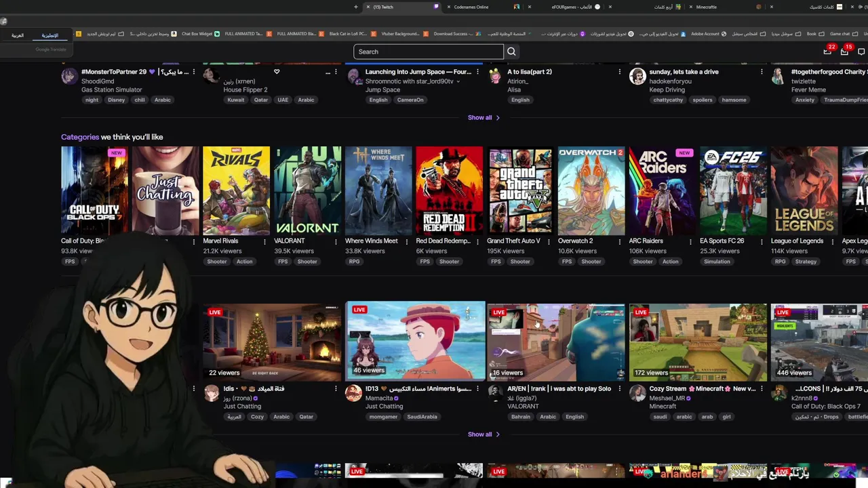Open the whispers chat bubble icon

click(862, 52)
